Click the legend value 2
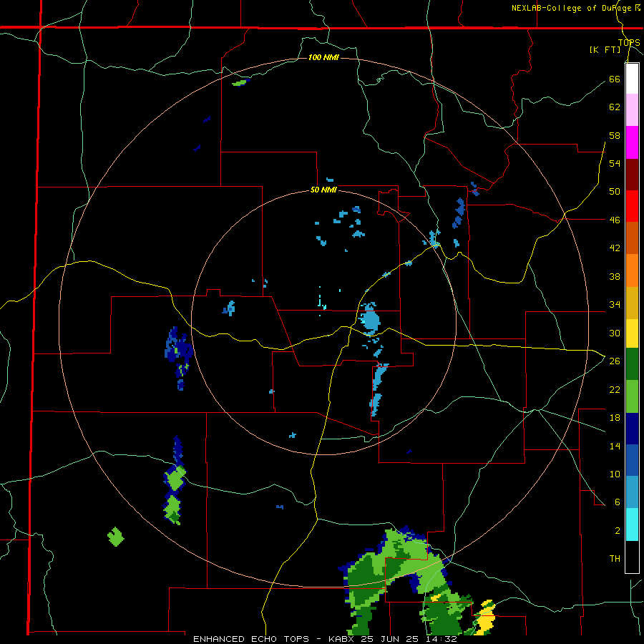Screen dimensions: 644x644 click(x=617, y=531)
